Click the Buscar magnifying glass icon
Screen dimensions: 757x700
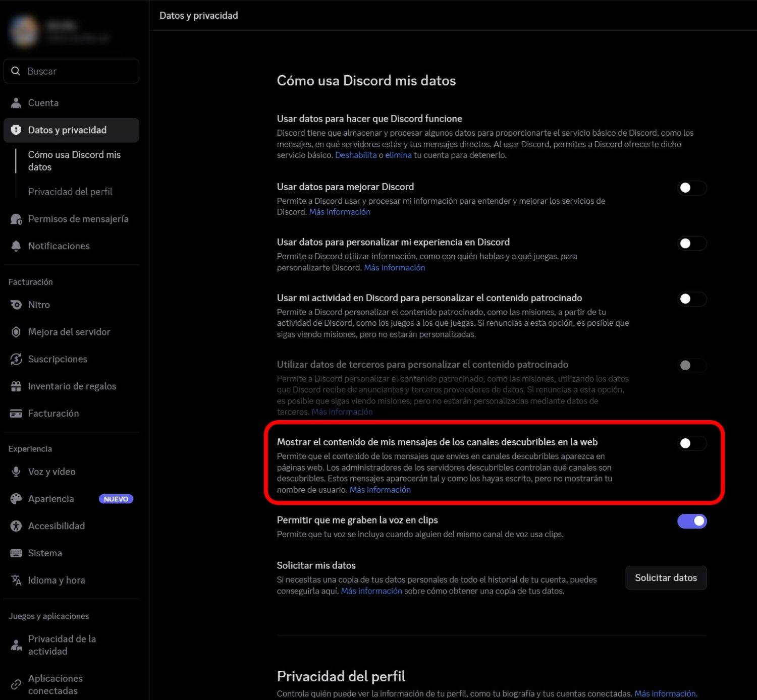[x=16, y=71]
